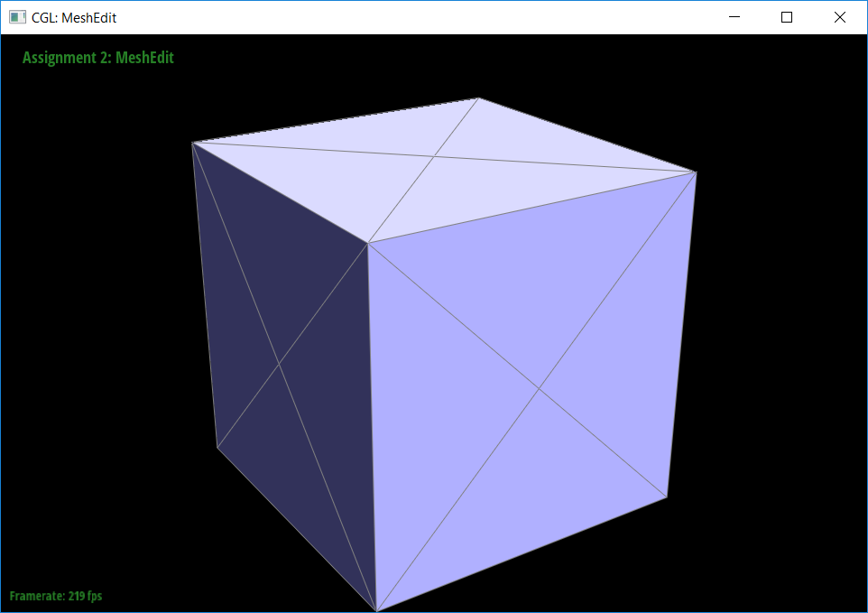Select the center vertex of the top face
Screen dimensions: 868x613
pos(435,157)
